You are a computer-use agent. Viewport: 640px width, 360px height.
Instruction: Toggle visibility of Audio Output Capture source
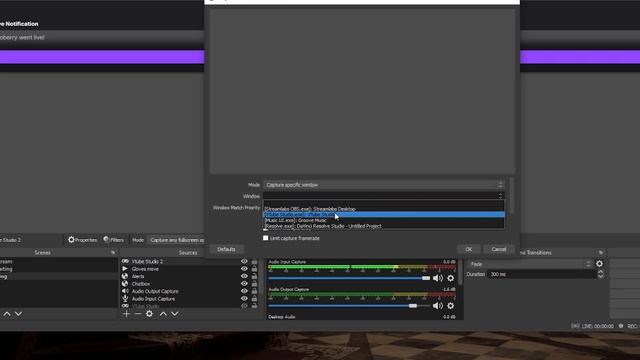click(244, 291)
